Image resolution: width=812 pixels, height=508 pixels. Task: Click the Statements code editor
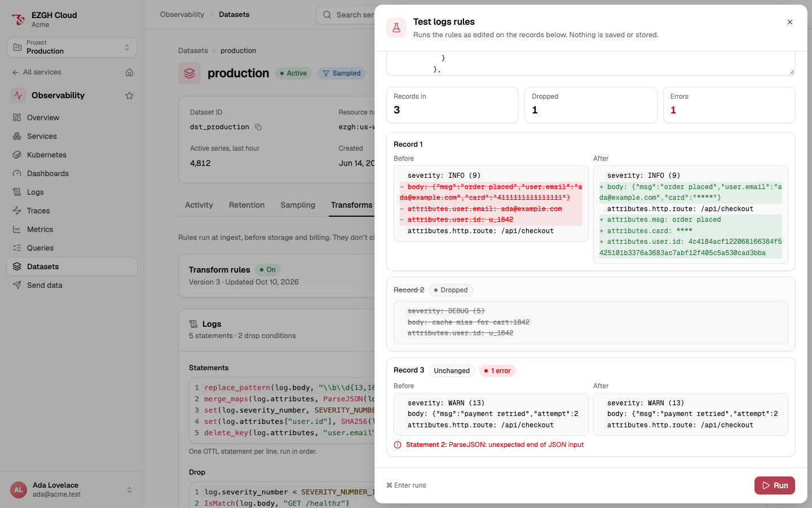282,410
